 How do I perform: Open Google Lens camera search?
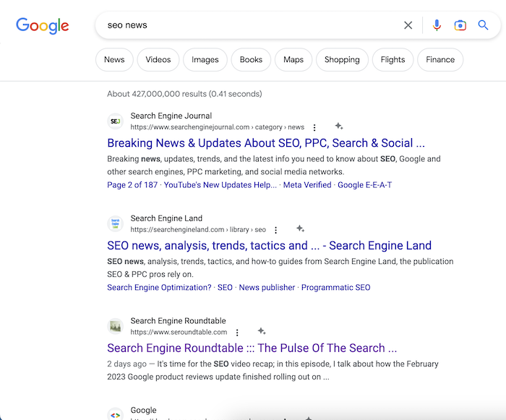coord(460,25)
